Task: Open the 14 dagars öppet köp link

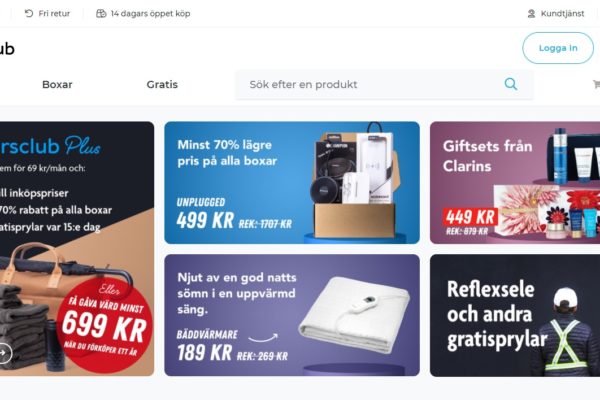Action: [150, 13]
